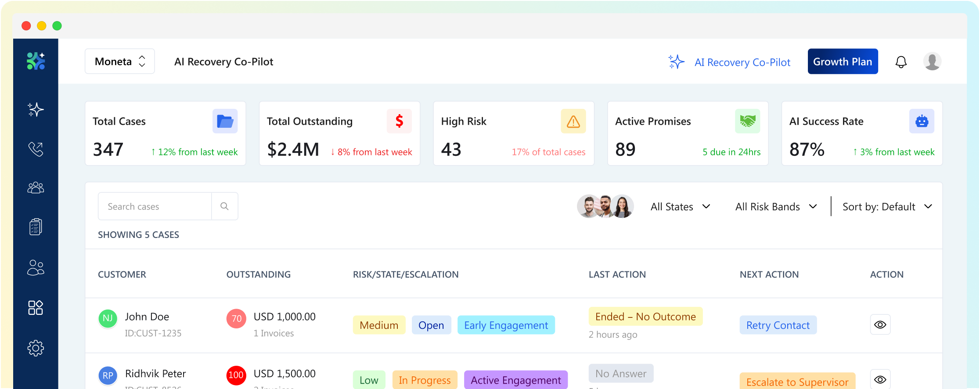Open the two-person users sidebar icon
980x389 pixels.
pyautogui.click(x=36, y=267)
